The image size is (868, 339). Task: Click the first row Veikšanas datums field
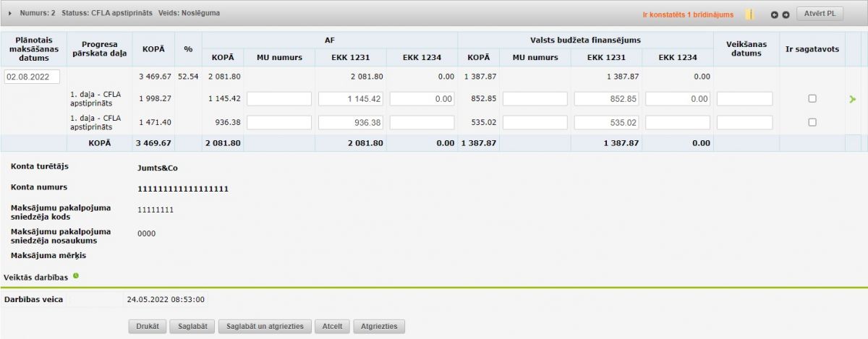click(744, 99)
